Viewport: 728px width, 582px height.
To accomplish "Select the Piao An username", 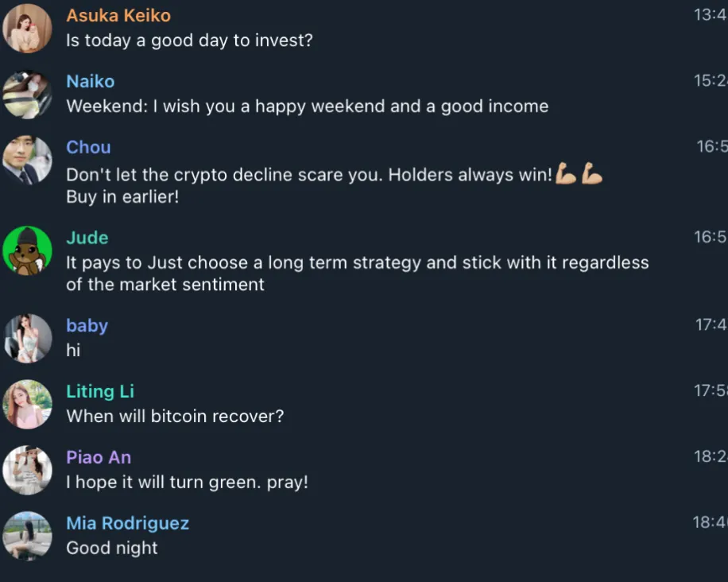I will click(x=99, y=458).
